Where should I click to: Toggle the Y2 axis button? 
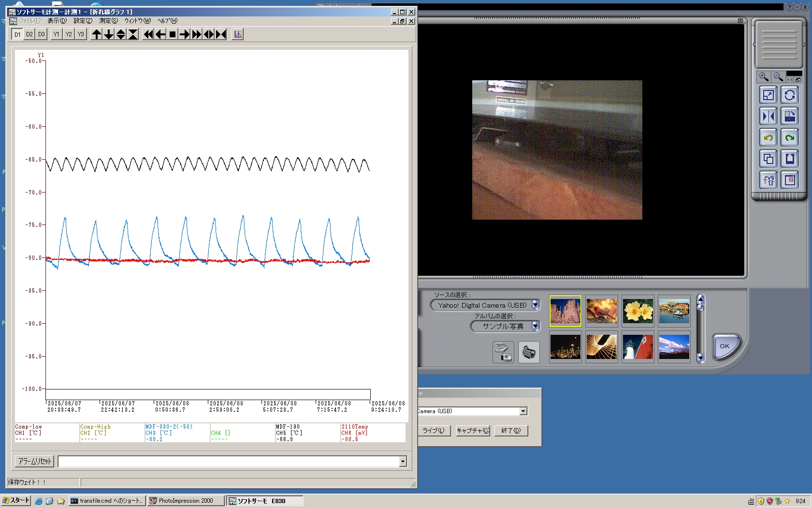coord(69,34)
